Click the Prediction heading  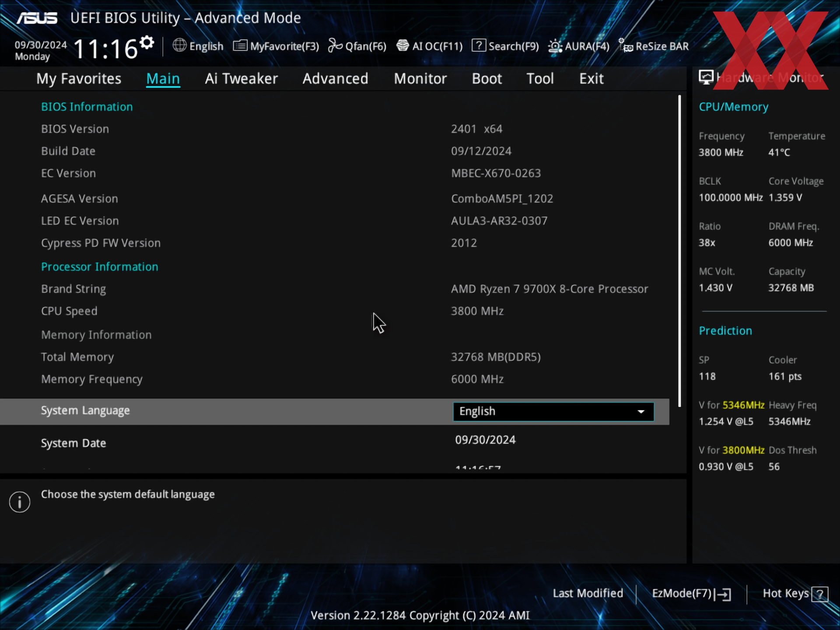pyautogui.click(x=725, y=331)
